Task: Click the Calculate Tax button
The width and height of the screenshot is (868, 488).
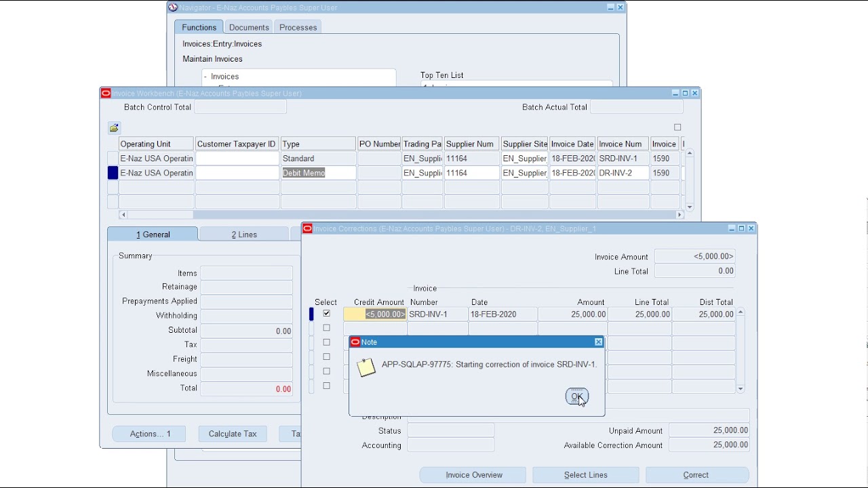Action: tap(233, 434)
